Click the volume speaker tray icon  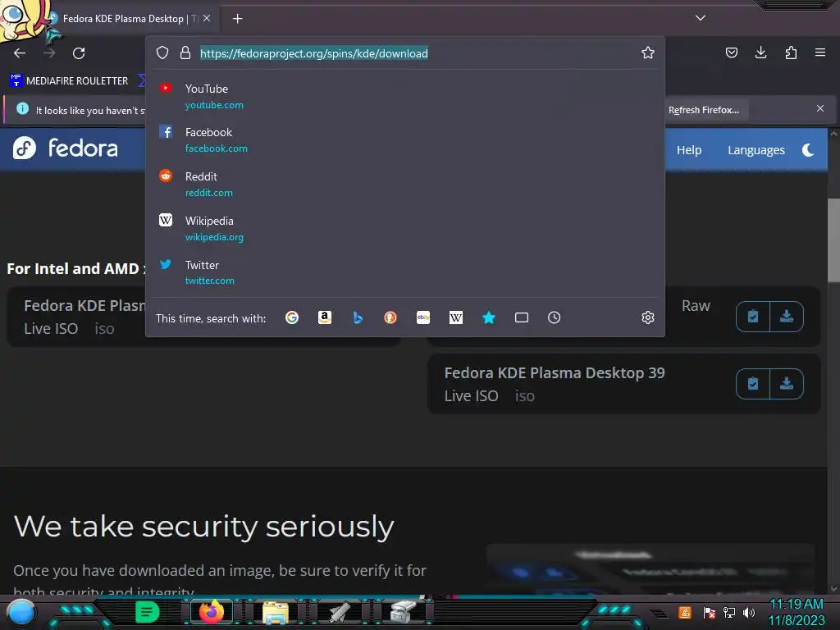749,612
